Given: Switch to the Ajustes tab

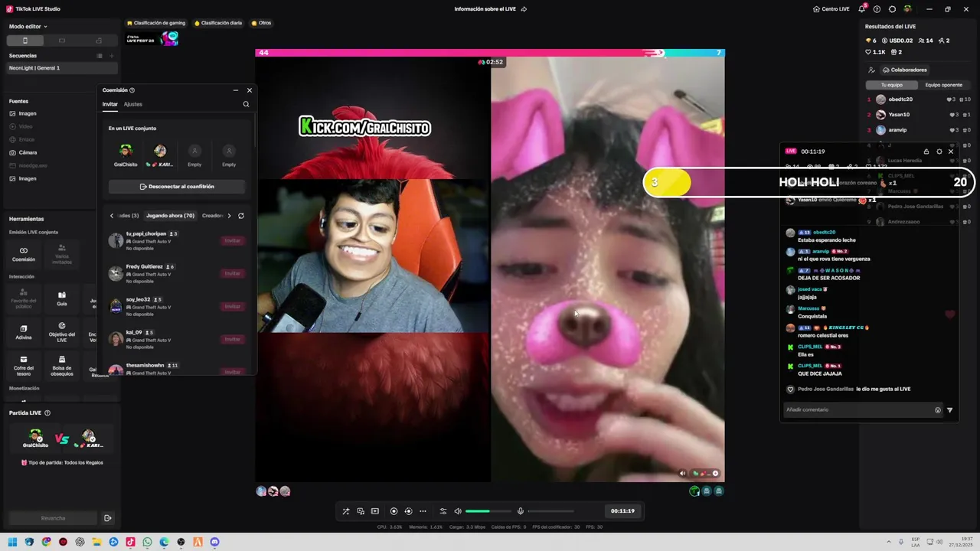Looking at the screenshot, I should tap(133, 104).
